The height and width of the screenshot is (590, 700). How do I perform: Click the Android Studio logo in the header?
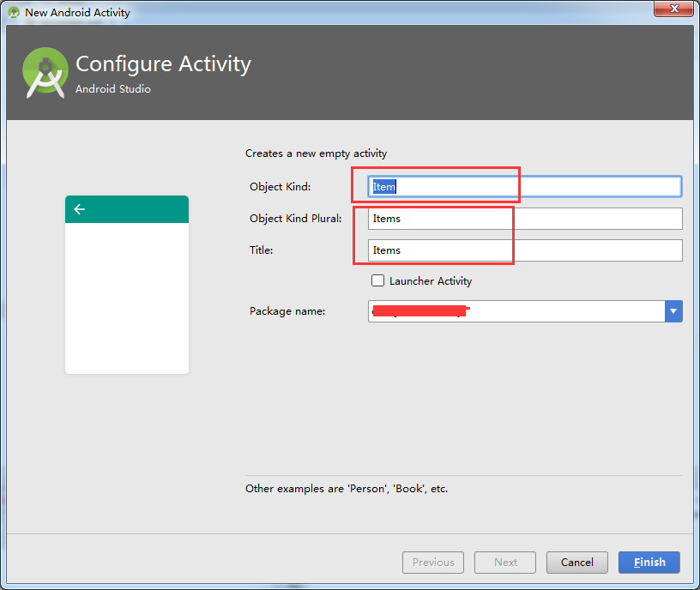click(x=45, y=72)
